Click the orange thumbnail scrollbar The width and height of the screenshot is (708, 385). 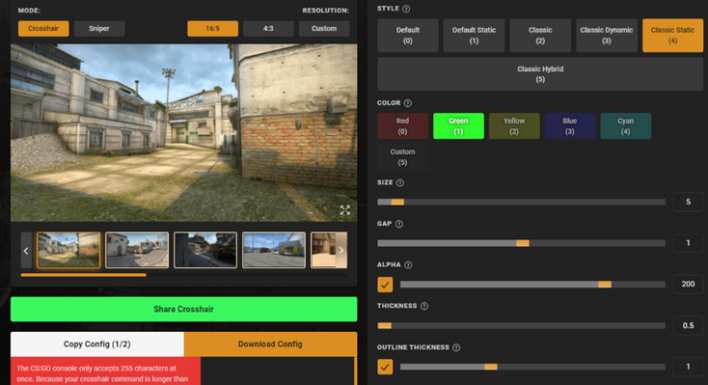[84, 275]
